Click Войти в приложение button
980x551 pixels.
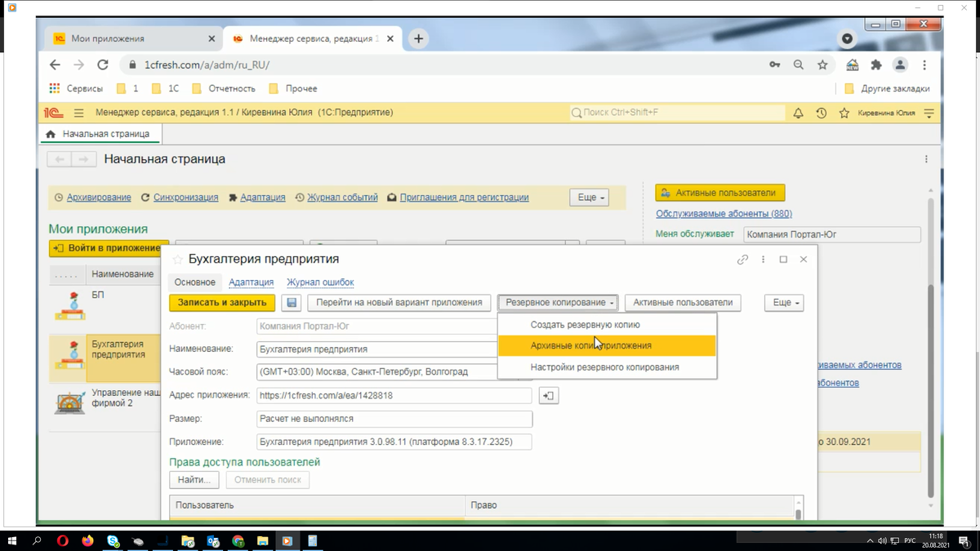pyautogui.click(x=109, y=248)
